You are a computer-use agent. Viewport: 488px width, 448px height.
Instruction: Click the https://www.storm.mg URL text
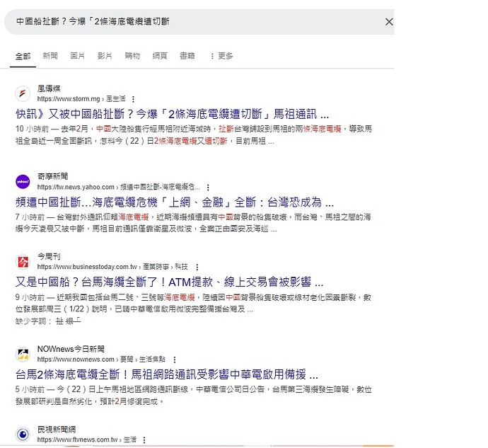tap(69, 99)
